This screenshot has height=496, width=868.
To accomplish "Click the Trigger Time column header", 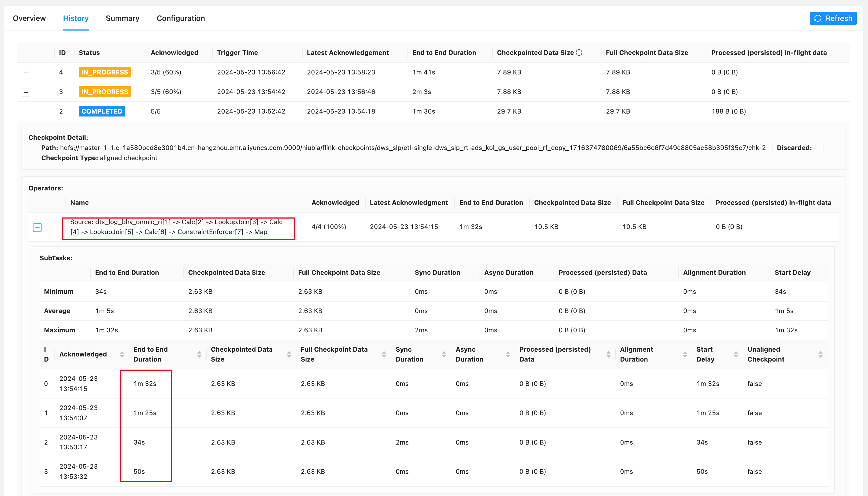I will 237,53.
